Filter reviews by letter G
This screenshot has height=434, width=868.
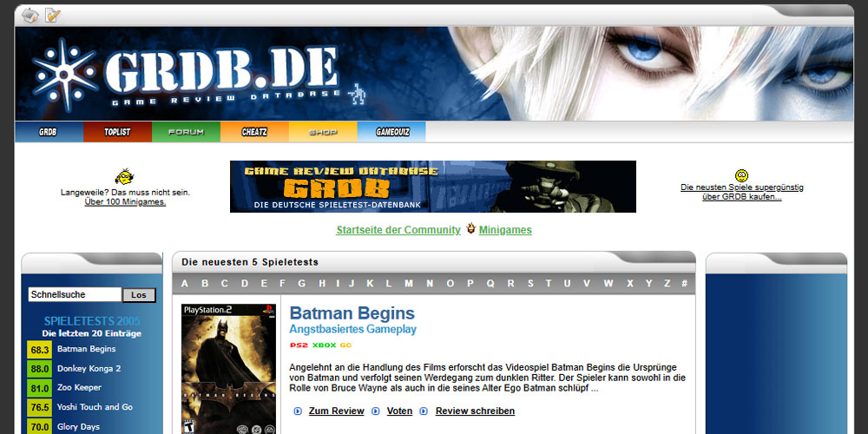point(302,284)
